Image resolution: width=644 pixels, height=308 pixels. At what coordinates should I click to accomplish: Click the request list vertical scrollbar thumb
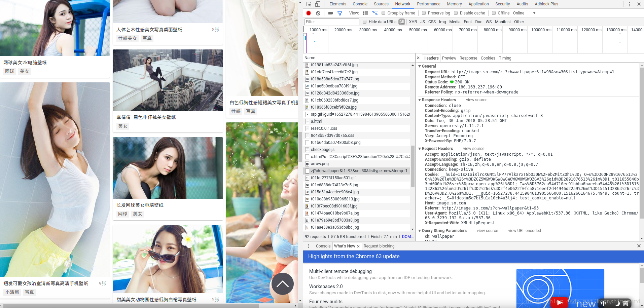pos(413,166)
